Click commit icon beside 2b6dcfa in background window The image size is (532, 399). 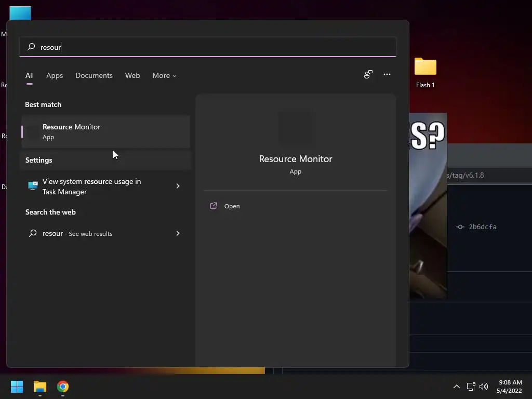click(460, 227)
